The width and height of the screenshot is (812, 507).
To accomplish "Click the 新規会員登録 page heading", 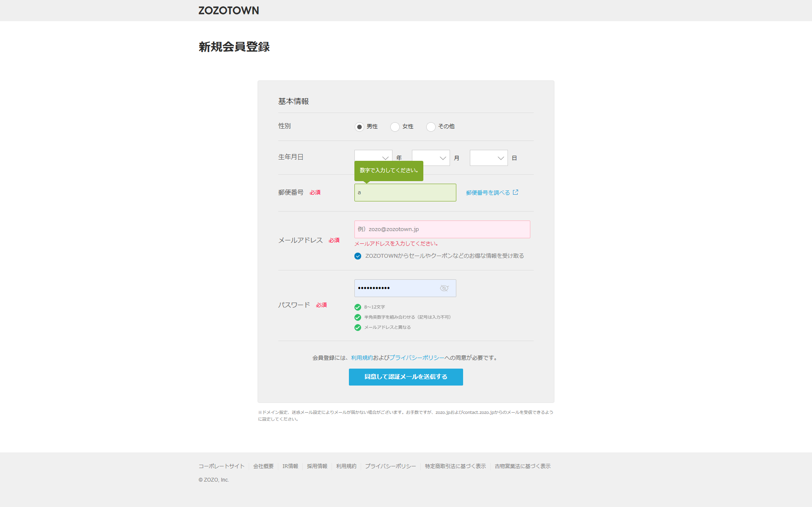I will tap(234, 47).
